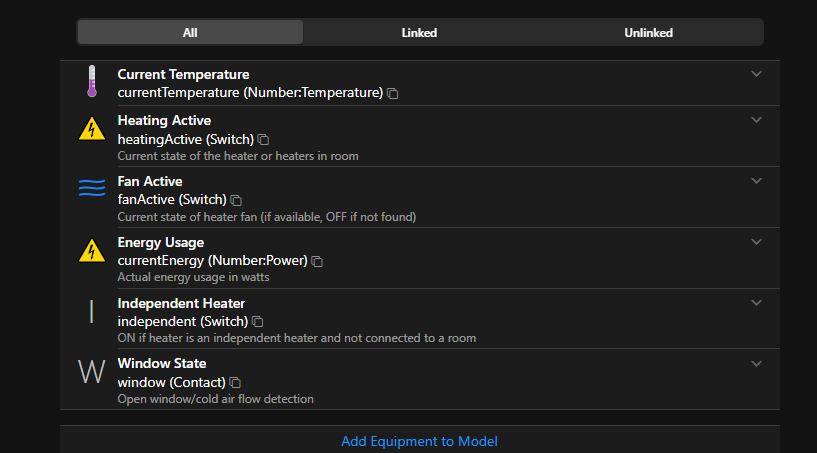Screen dimensions: 817x453
Task: Click the thermometer icon for Current Temperature
Action: (x=92, y=82)
